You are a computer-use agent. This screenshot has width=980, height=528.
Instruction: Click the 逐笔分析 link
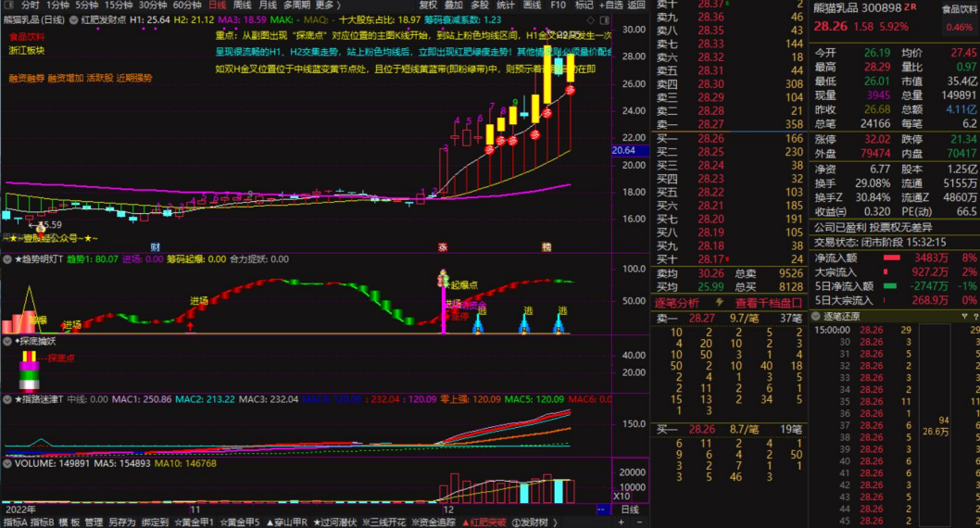click(677, 302)
